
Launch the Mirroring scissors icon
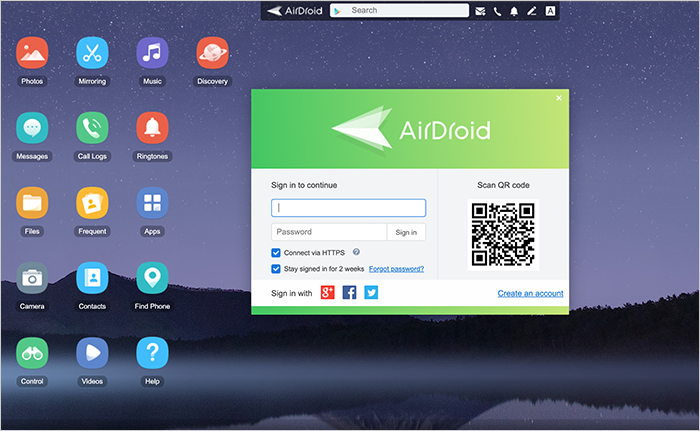click(x=92, y=53)
